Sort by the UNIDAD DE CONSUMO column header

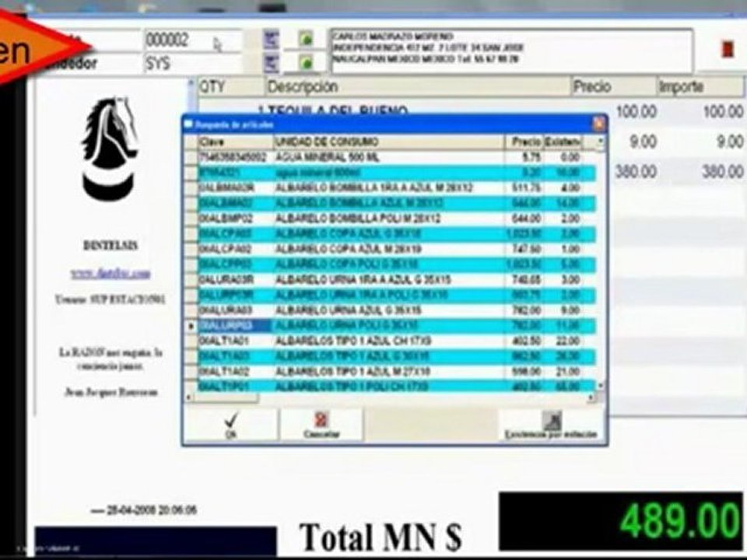coord(389,142)
